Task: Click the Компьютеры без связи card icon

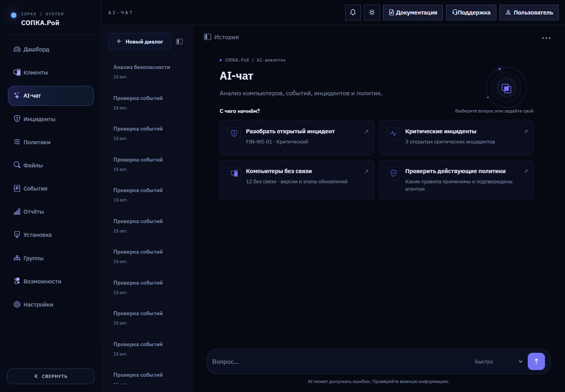Action: (x=234, y=173)
